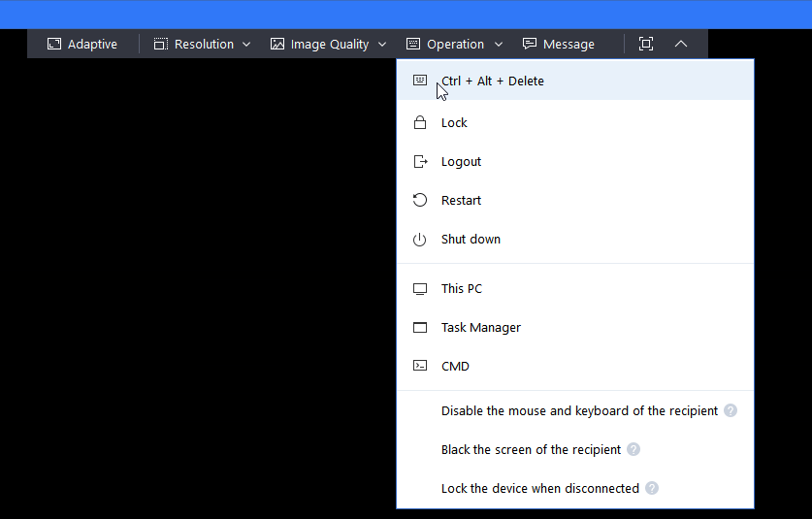812x519 pixels.
Task: Select Adaptive display mode
Action: click(x=82, y=44)
